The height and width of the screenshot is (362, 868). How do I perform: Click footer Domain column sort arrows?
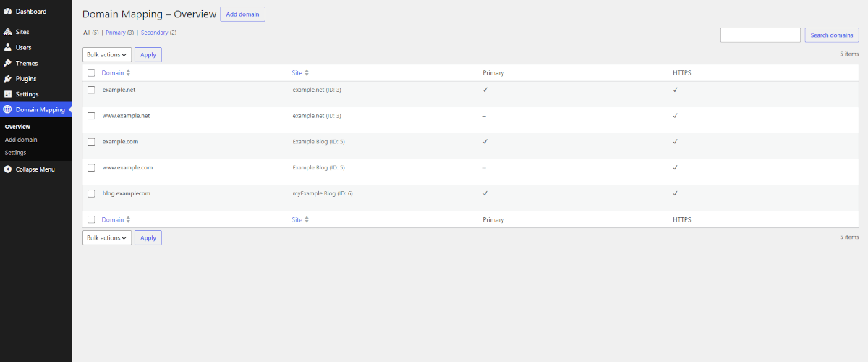(x=128, y=219)
